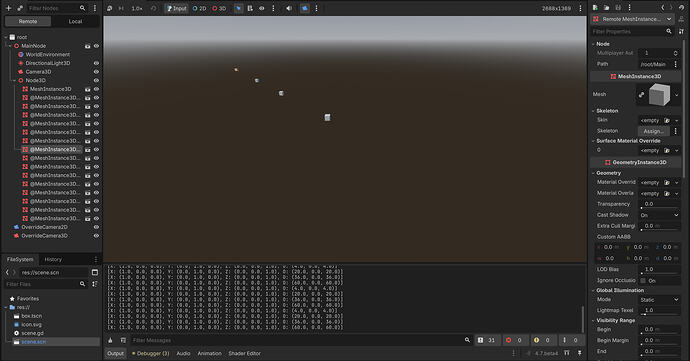690x361 pixels.
Task: Open game view options next to 2688x1389
Action: [x=580, y=8]
